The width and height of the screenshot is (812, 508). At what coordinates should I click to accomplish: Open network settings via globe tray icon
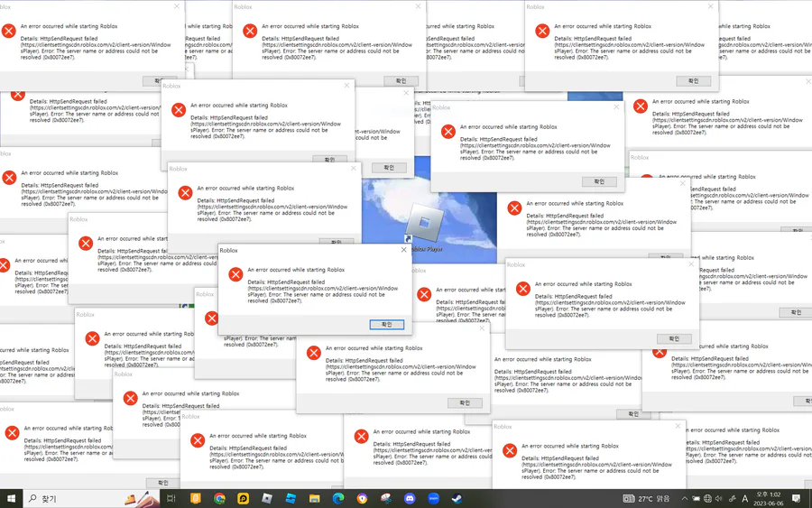pyautogui.click(x=707, y=499)
